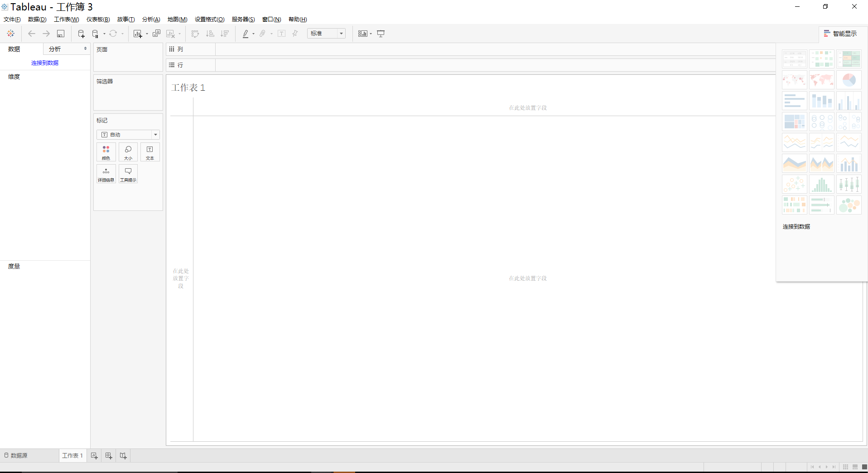Select the horizontal bars chart in Show Me

click(x=795, y=101)
